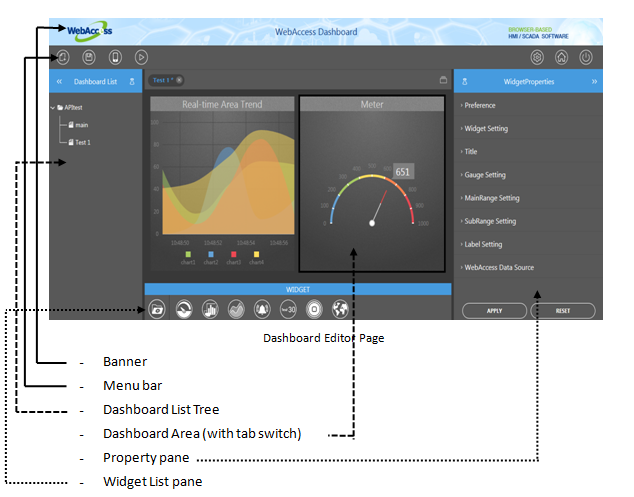Open the settings gear icon in menu bar
This screenshot has height=497, width=634.
(x=537, y=57)
